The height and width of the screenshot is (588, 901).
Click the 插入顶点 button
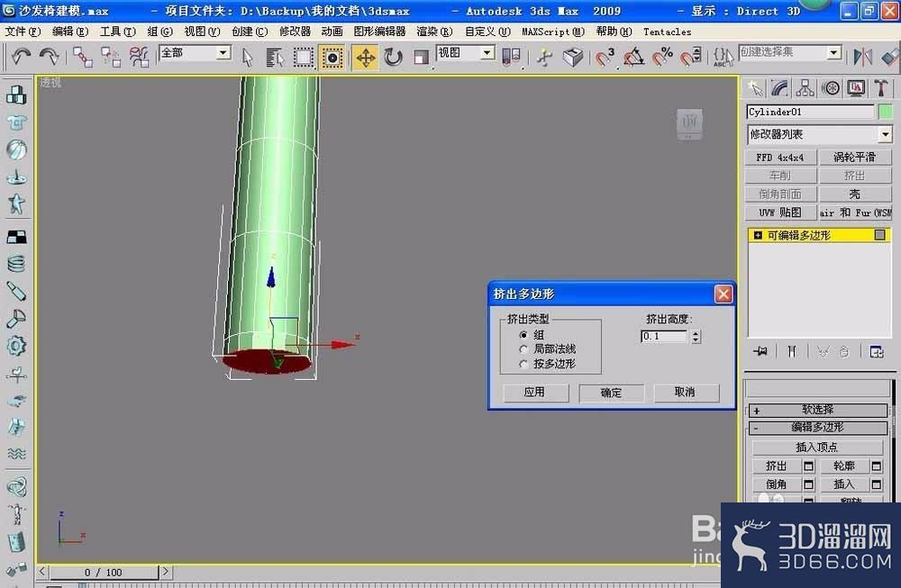pyautogui.click(x=817, y=448)
